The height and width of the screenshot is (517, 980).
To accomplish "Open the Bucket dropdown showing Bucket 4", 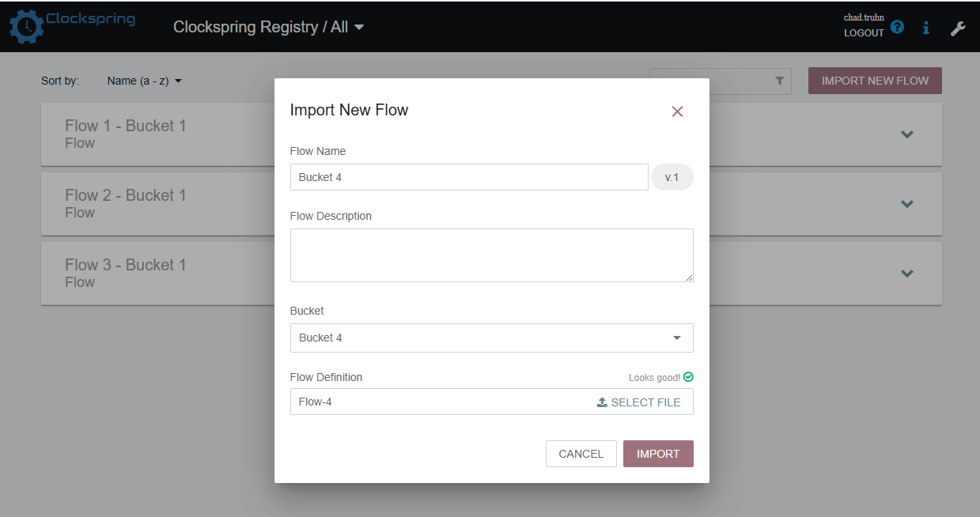I will [492, 338].
